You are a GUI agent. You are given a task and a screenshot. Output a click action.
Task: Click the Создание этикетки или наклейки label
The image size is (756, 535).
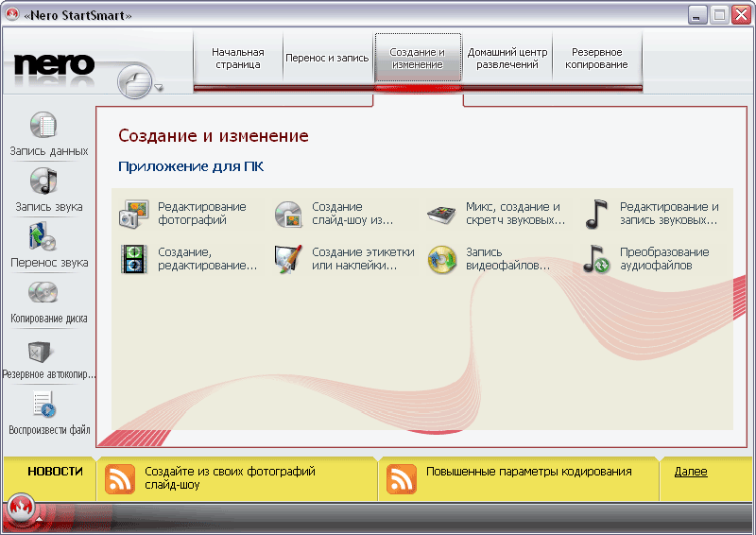pyautogui.click(x=363, y=259)
